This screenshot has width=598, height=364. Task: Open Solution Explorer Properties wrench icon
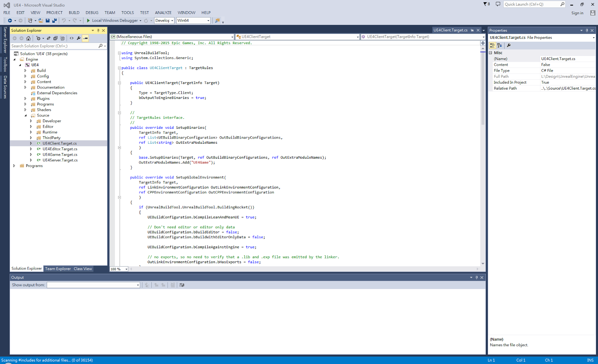(x=78, y=38)
